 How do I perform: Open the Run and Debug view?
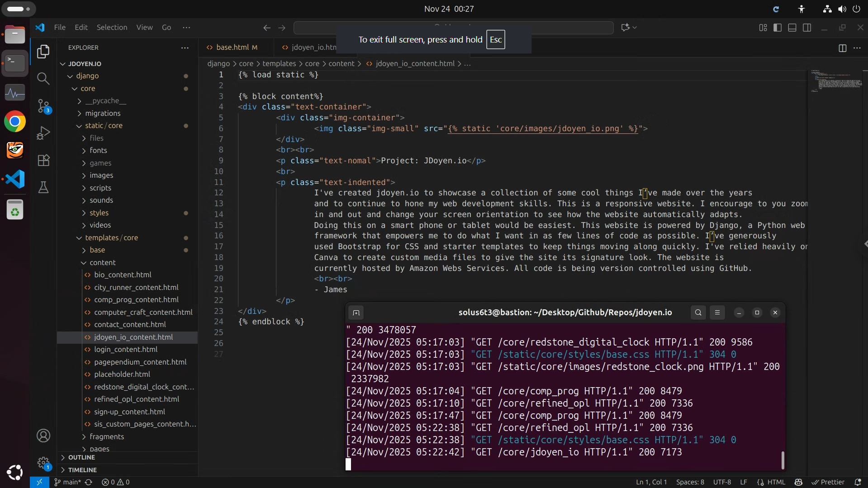(x=43, y=133)
